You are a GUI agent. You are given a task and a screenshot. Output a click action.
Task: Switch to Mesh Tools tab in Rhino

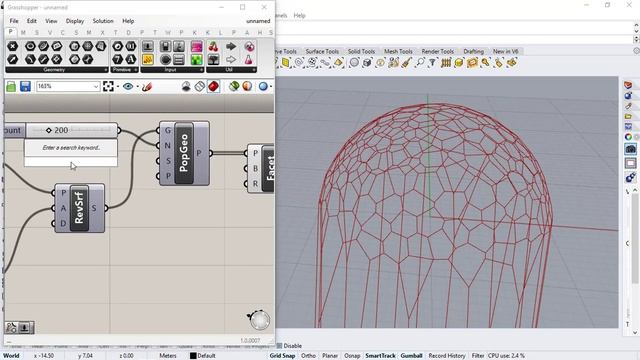click(x=398, y=51)
